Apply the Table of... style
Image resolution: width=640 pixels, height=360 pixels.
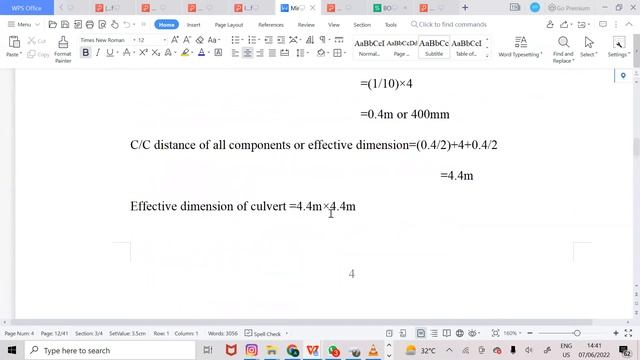[x=466, y=47]
